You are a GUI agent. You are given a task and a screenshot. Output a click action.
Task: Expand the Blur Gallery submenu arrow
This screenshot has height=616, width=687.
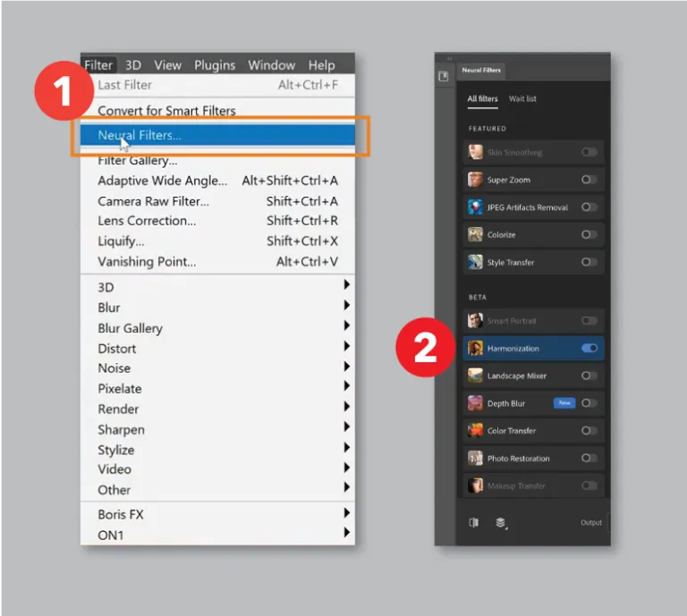(346, 325)
